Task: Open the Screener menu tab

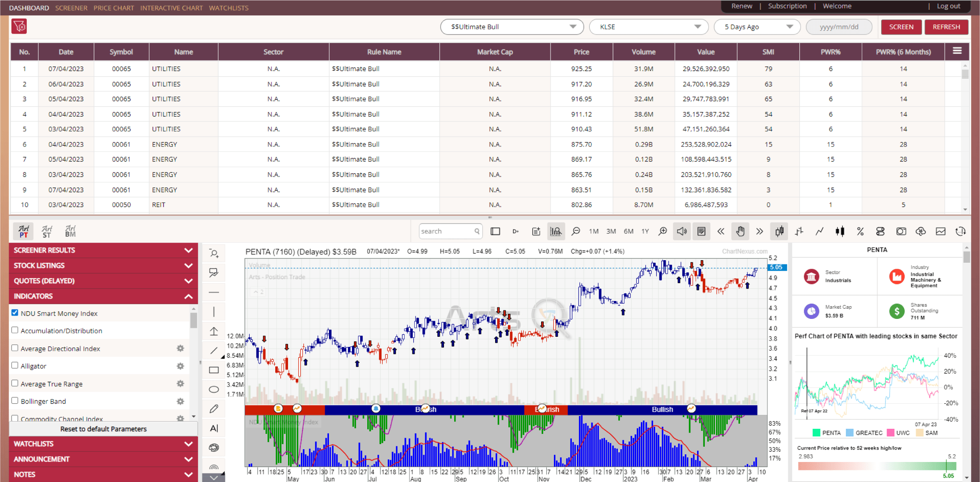Action: (71, 8)
